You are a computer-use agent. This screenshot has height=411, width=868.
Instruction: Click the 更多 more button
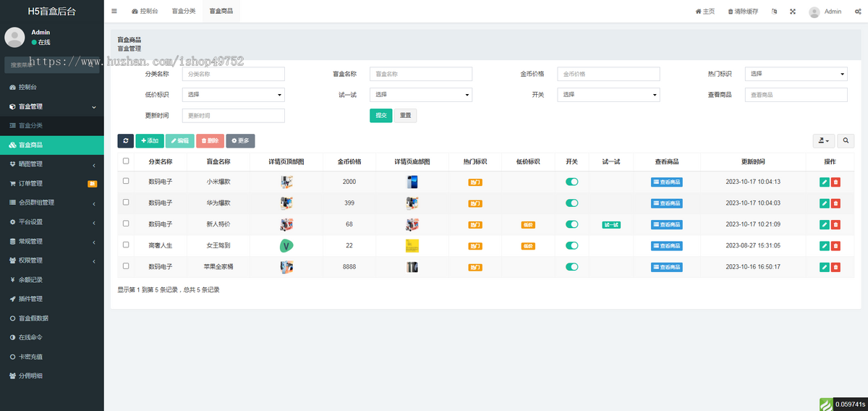tap(240, 141)
